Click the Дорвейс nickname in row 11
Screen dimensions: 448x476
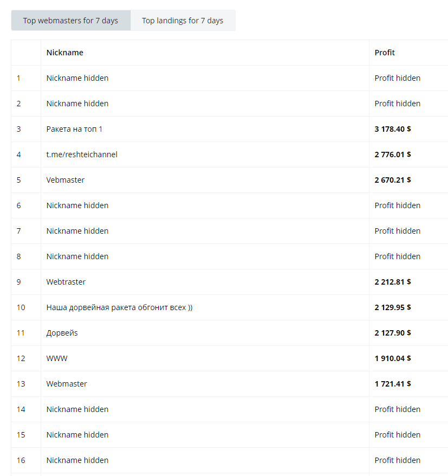click(62, 333)
